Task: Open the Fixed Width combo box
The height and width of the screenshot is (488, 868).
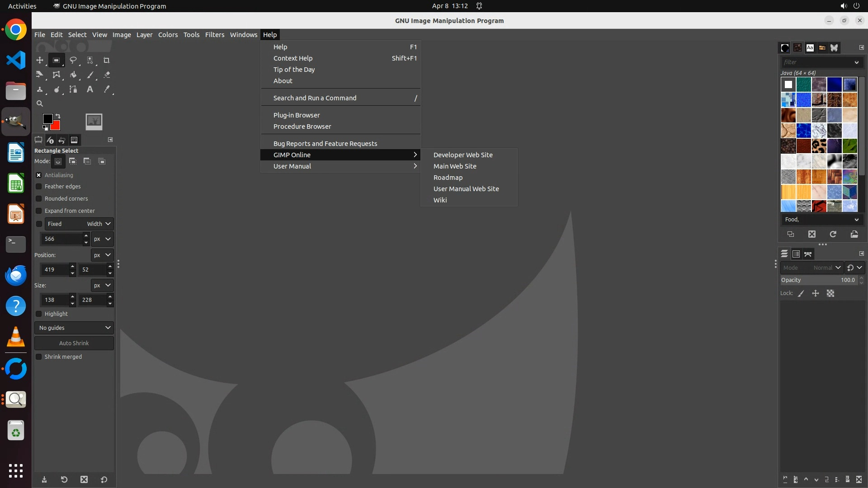Action: pyautogui.click(x=79, y=224)
